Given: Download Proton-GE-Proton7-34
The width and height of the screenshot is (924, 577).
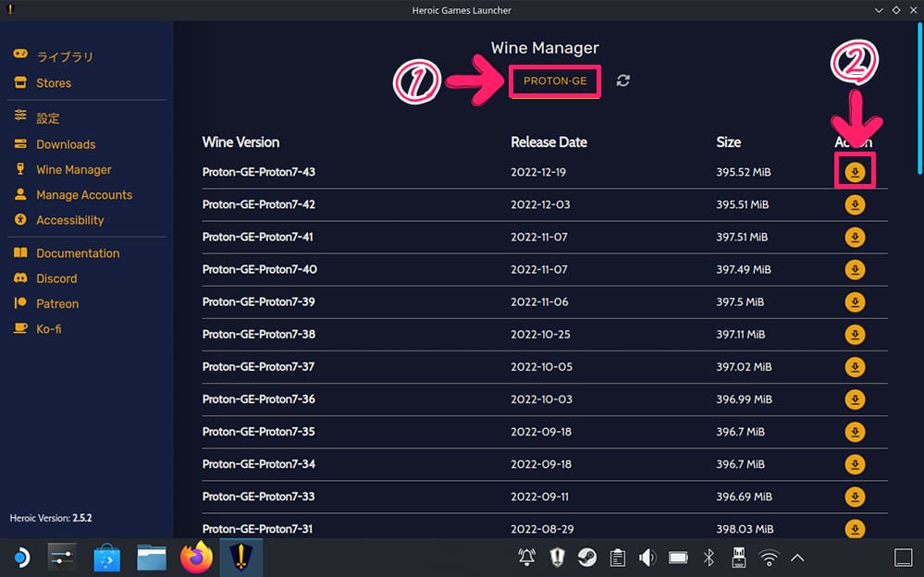Looking at the screenshot, I should point(855,464).
